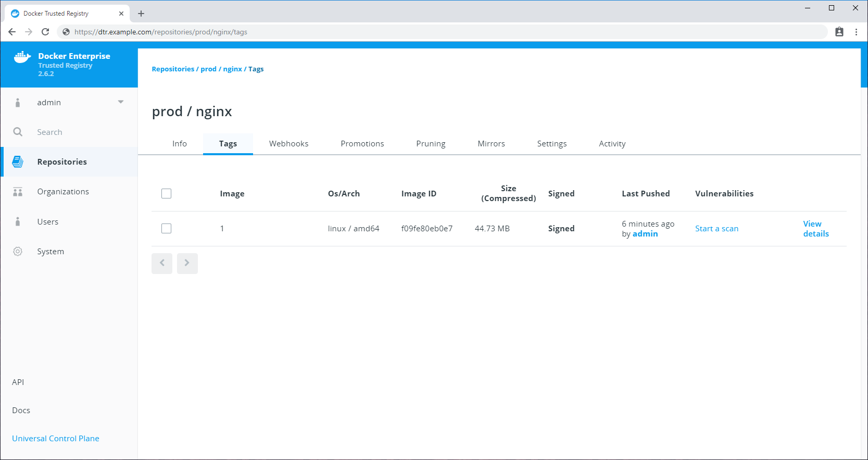Click the Search magnifier icon
The height and width of the screenshot is (460, 868).
18,132
